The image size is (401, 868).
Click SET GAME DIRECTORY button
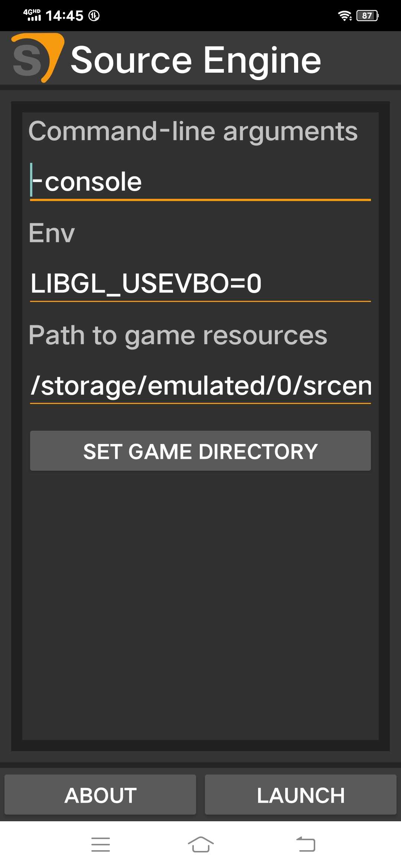[200, 451]
